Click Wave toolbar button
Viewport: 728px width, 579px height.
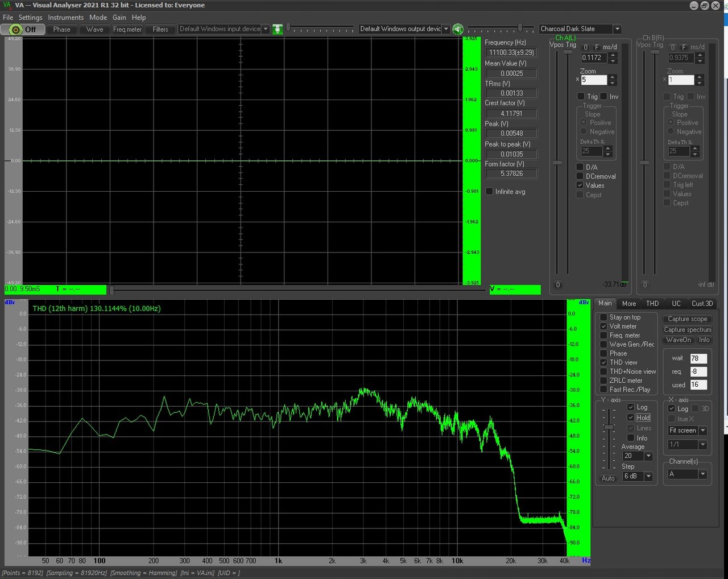pyautogui.click(x=95, y=29)
